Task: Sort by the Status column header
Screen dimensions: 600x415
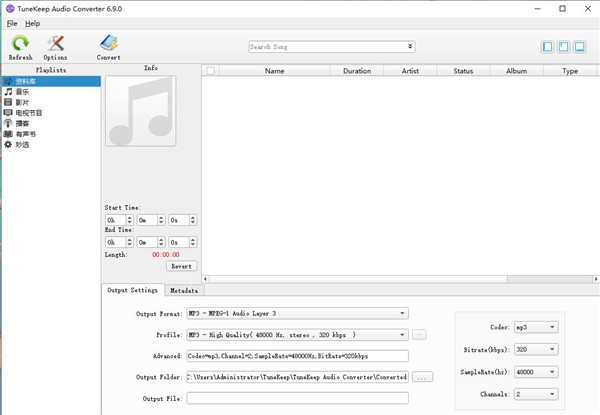Action: point(463,71)
